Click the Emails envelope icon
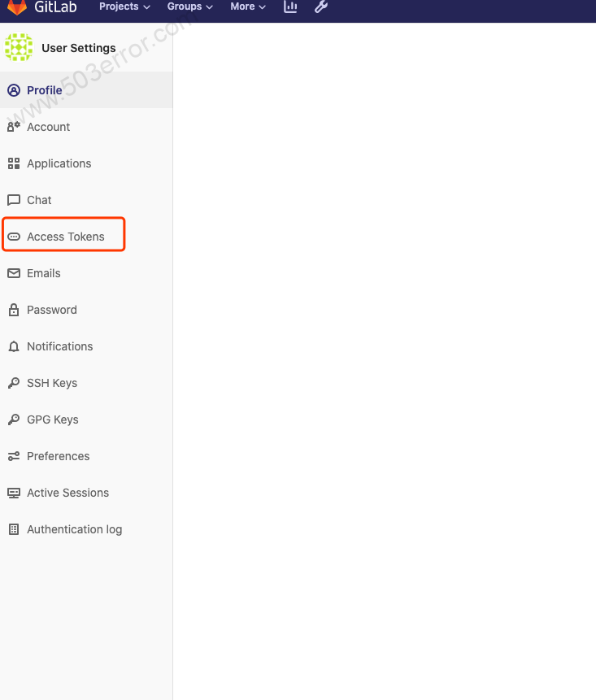Image resolution: width=596 pixels, height=700 pixels. click(x=13, y=272)
